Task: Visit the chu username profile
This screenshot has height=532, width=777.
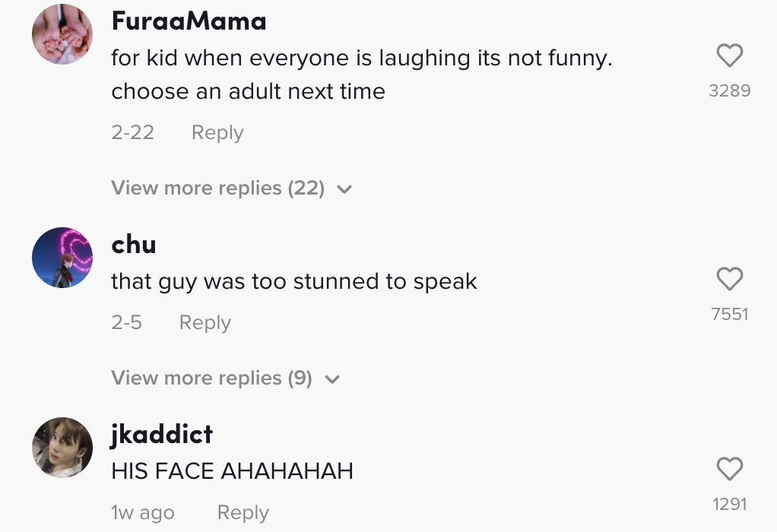Action: (134, 245)
